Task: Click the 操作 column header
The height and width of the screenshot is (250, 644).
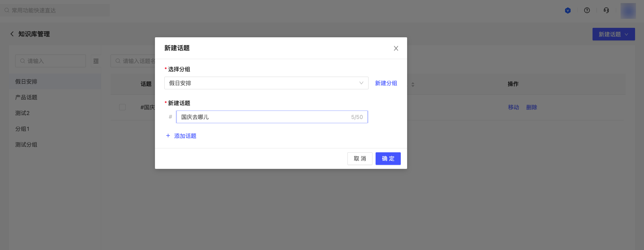Action: [513, 84]
